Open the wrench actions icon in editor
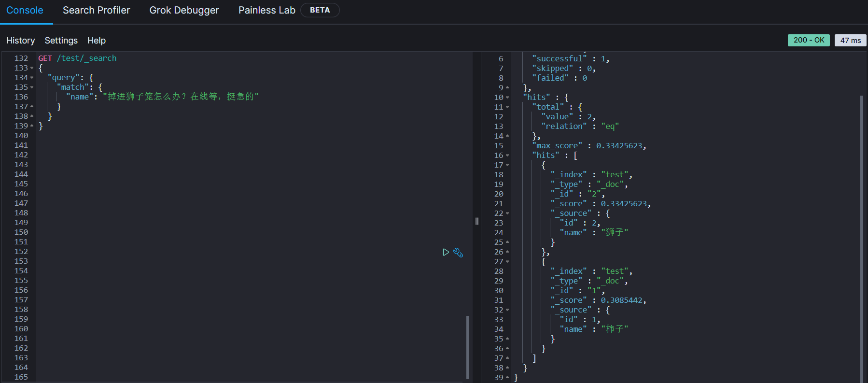Screen dimensions: 868x383 tap(458, 253)
